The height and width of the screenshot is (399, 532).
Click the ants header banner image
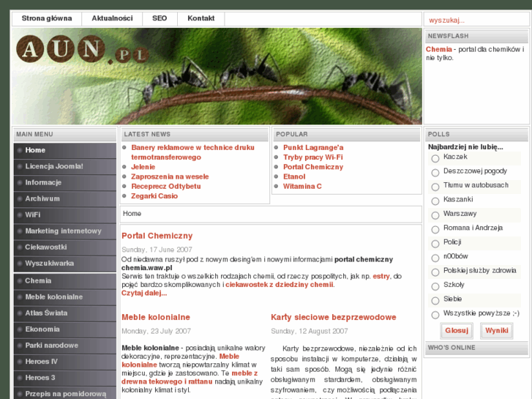(x=217, y=76)
